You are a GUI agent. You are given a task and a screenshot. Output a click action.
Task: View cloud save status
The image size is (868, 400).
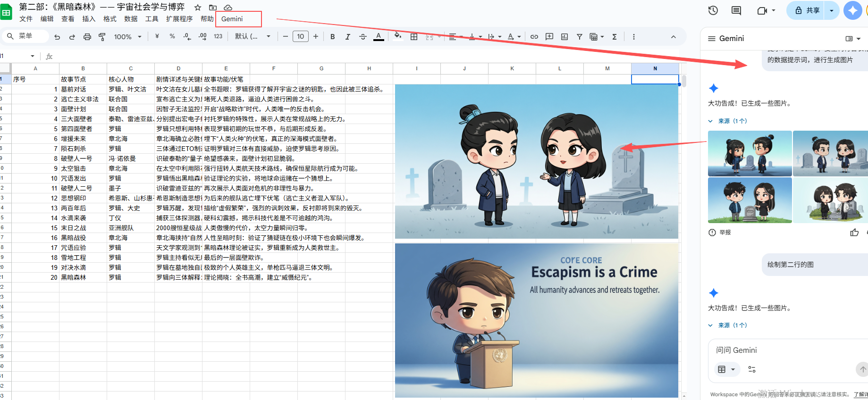click(228, 8)
